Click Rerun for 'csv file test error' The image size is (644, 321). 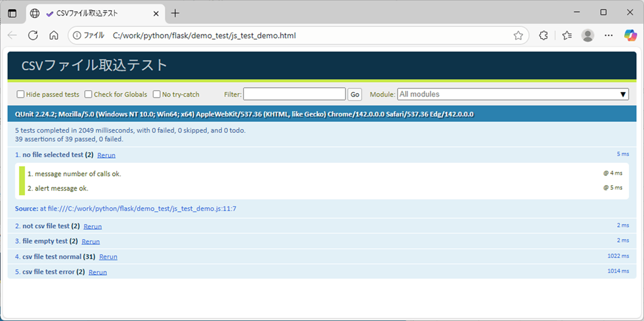coord(97,272)
